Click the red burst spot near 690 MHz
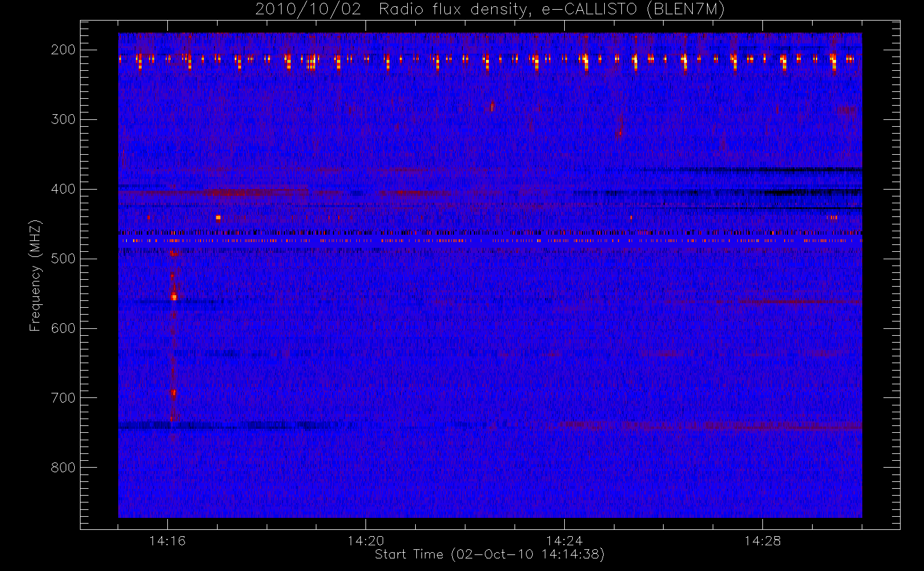 point(174,392)
